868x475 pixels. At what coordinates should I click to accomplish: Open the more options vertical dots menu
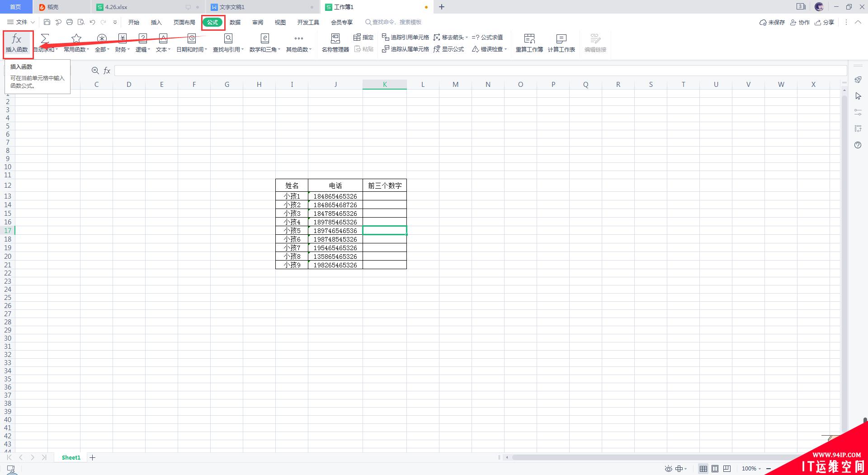pos(846,22)
